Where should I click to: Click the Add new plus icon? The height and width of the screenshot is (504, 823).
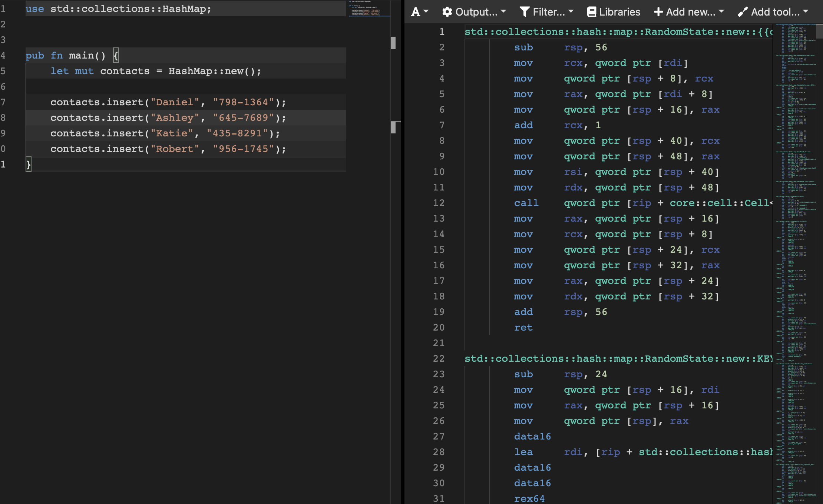click(658, 12)
